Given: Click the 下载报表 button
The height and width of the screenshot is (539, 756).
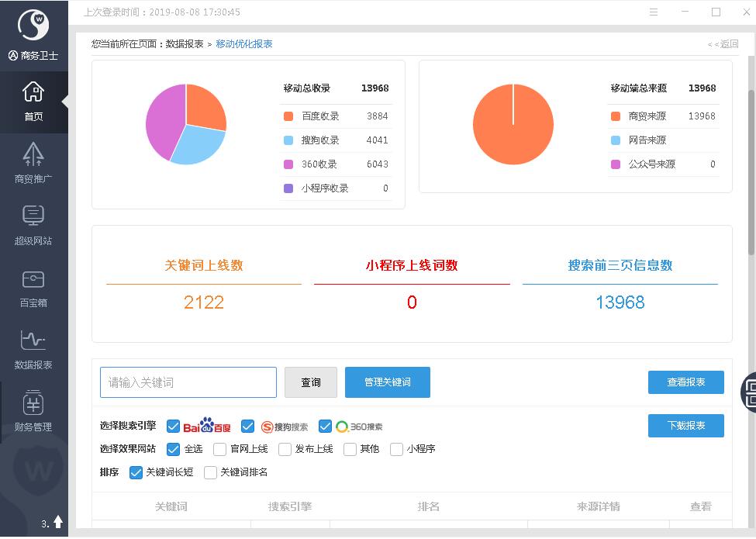Looking at the screenshot, I should [x=685, y=426].
